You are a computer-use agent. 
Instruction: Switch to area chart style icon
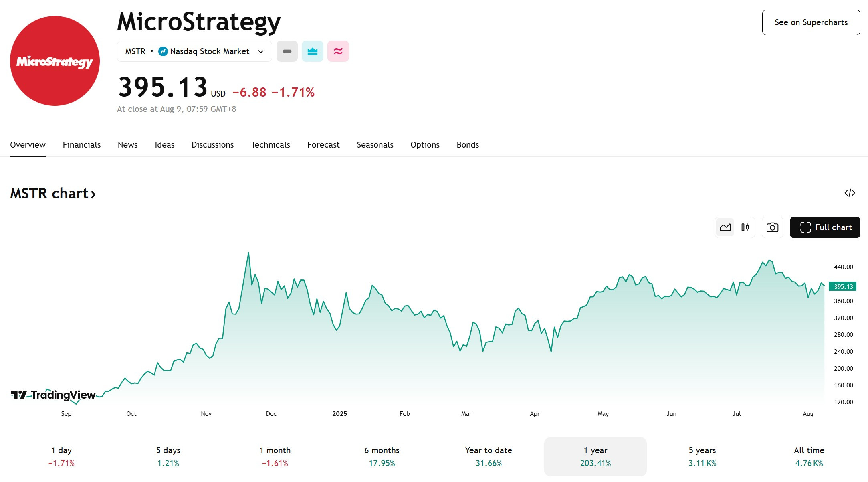(725, 227)
